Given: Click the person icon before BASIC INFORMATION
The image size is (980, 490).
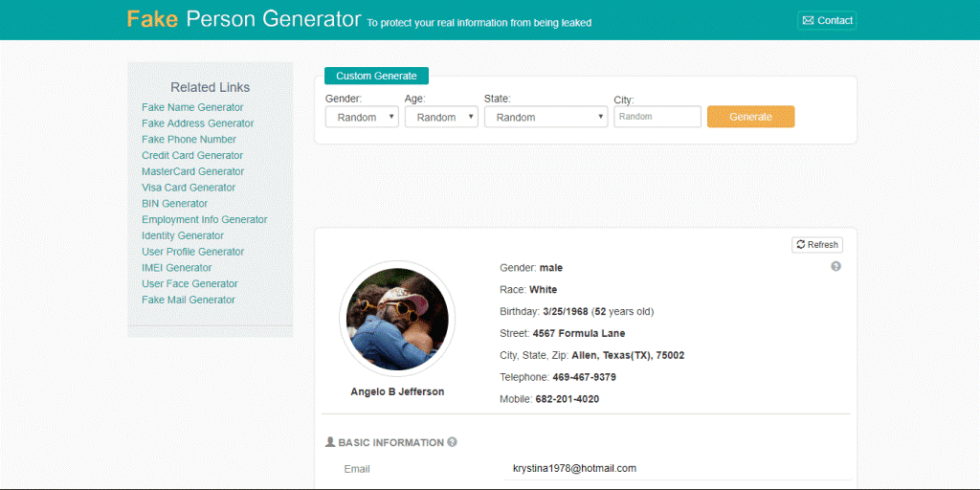Looking at the screenshot, I should point(330,442).
